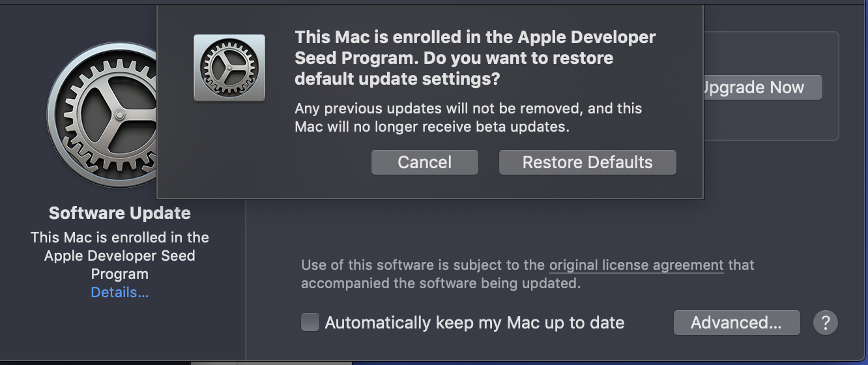Click the Software Update title label
Image resolution: width=868 pixels, height=365 pixels.
(120, 213)
